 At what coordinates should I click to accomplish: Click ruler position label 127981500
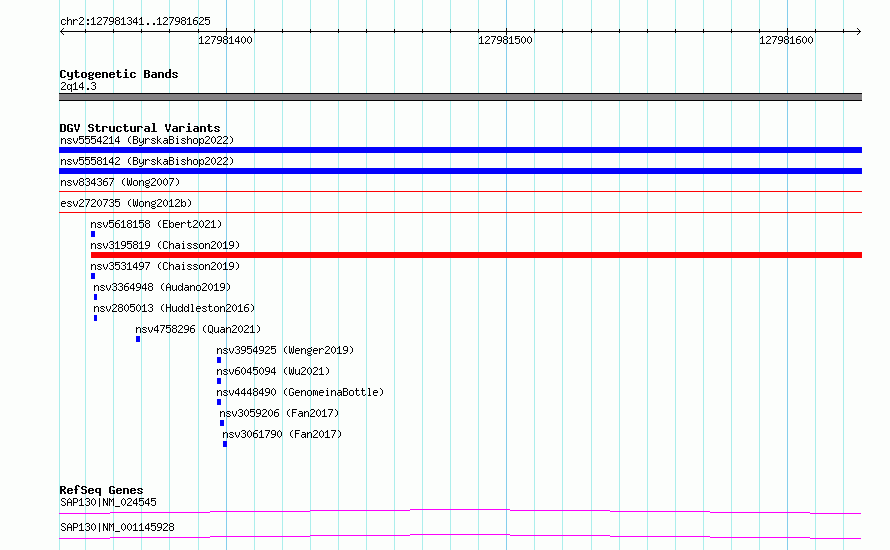505,40
